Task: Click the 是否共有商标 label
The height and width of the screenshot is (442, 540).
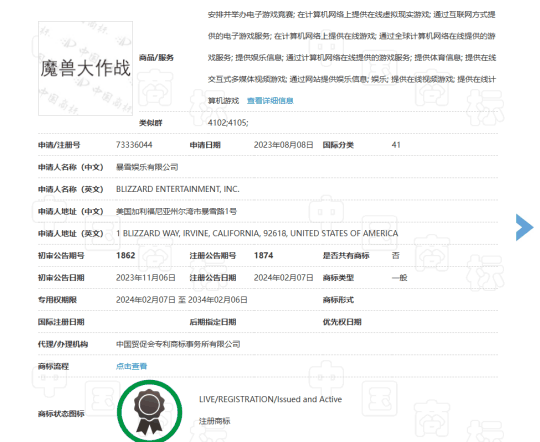Action: [346, 255]
